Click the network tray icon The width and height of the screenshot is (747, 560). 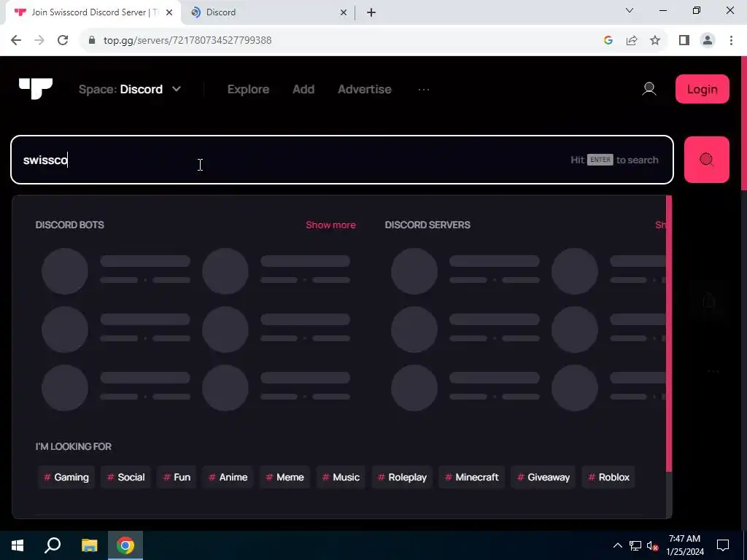pyautogui.click(x=635, y=545)
